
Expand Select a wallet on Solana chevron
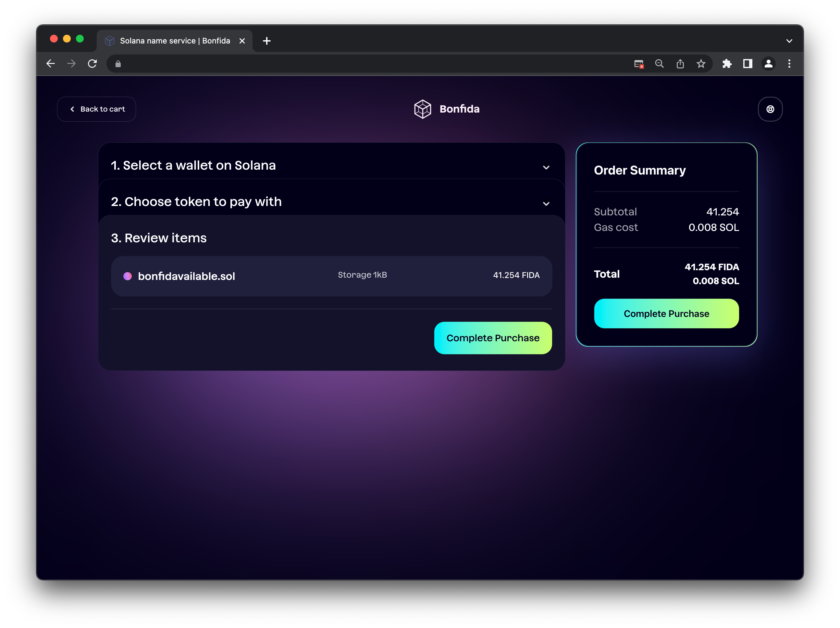pos(546,167)
